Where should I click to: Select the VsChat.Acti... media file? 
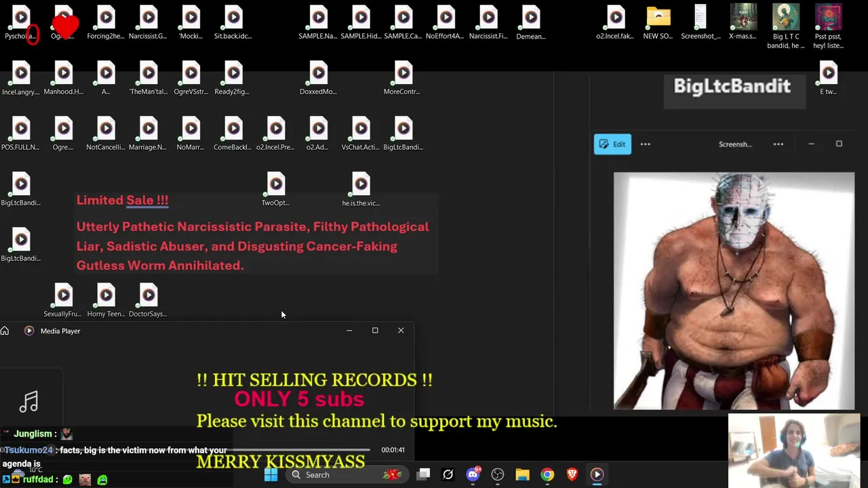click(361, 134)
